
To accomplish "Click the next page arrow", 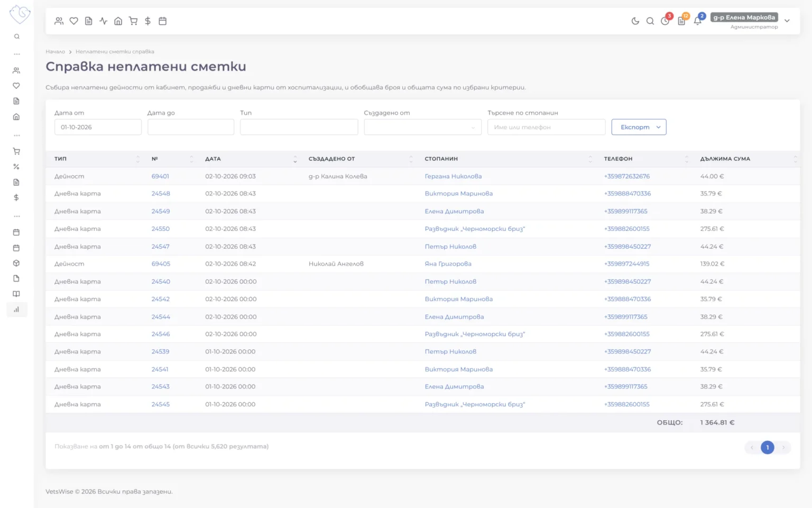I will (783, 448).
